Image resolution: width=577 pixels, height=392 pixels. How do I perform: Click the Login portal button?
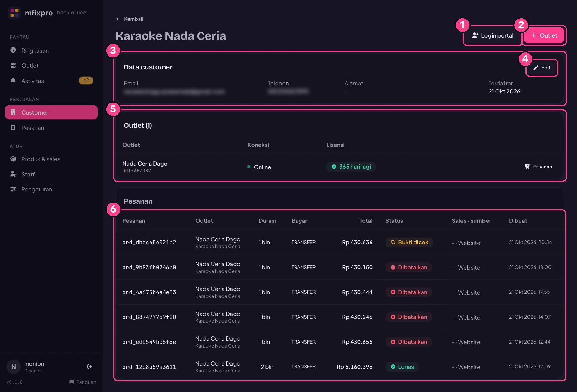(493, 35)
